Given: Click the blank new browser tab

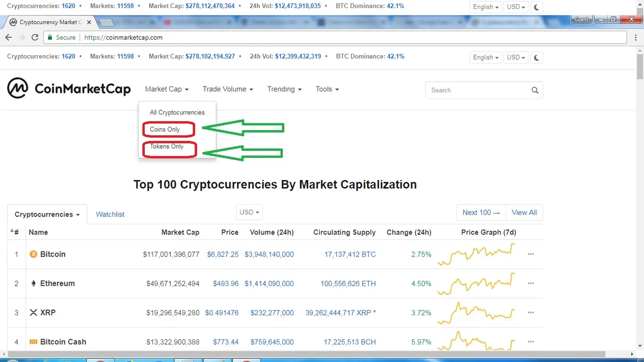Looking at the screenshot, I should (x=106, y=23).
